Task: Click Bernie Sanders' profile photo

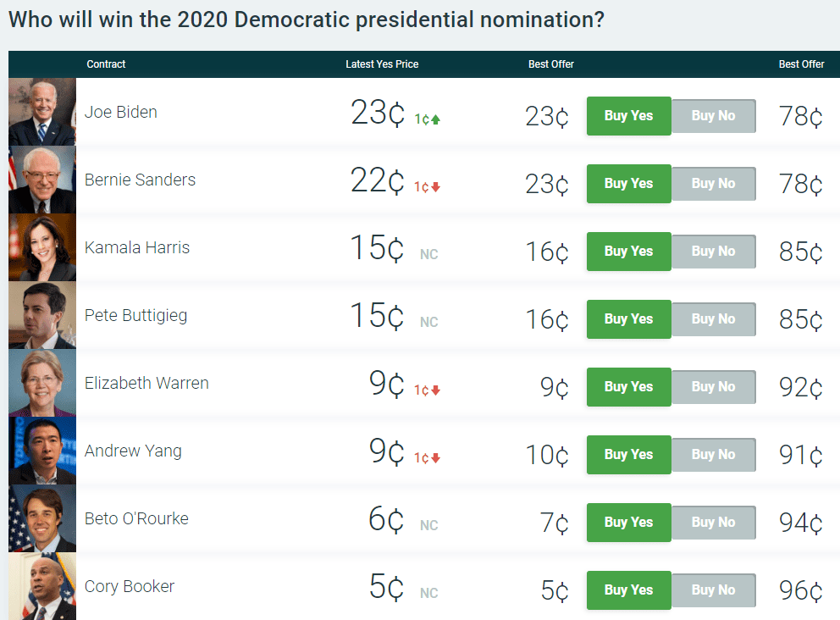Action: [x=42, y=180]
